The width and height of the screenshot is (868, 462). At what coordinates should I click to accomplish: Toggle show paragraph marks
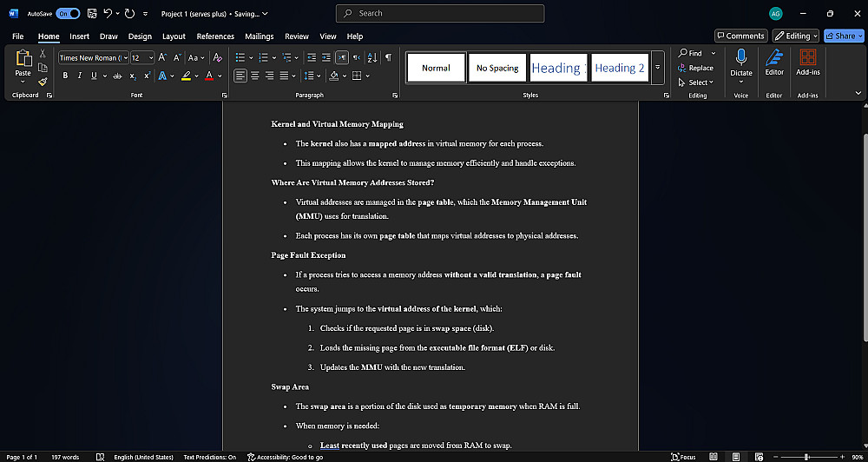388,57
